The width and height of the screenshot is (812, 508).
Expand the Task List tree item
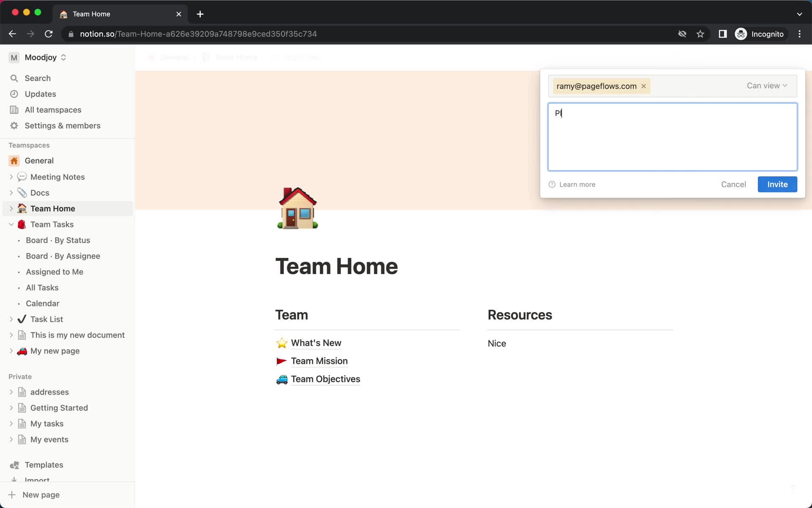click(12, 319)
